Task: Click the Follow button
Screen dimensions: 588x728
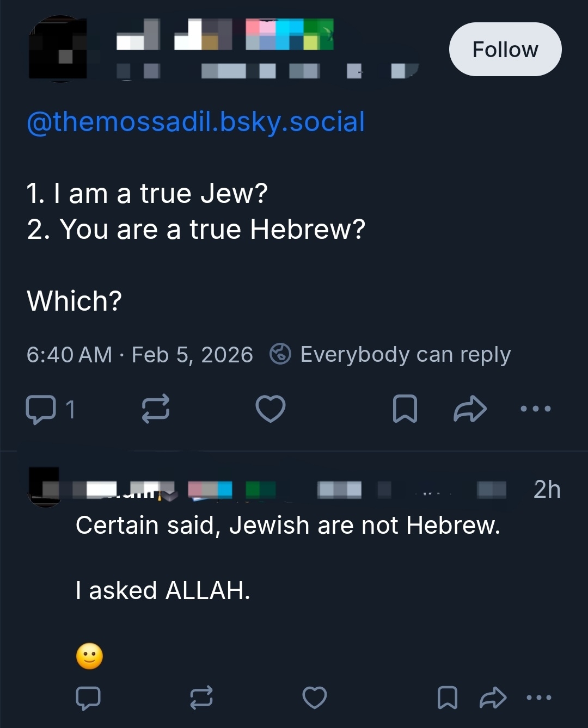Action: pos(505,50)
